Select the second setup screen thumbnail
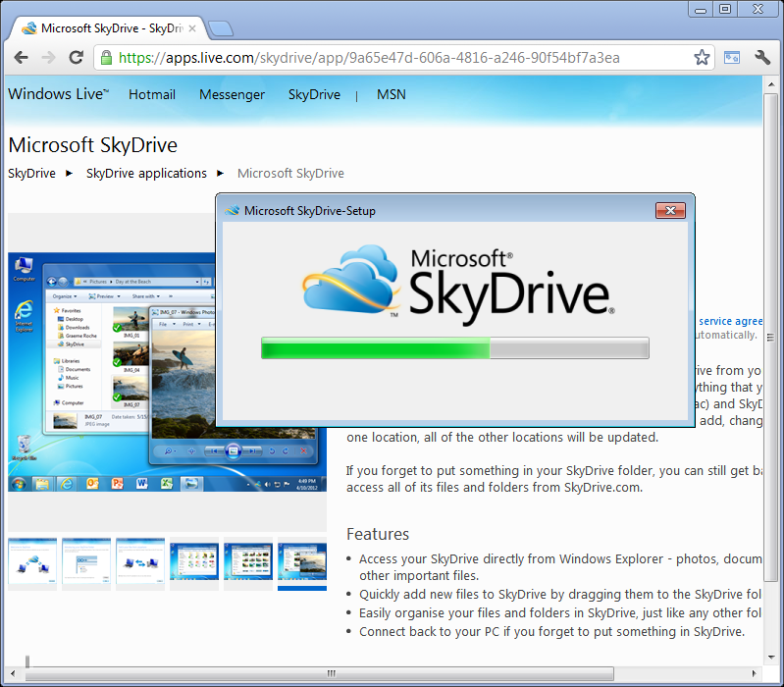Viewport: 784px width, 687px height. coord(86,561)
